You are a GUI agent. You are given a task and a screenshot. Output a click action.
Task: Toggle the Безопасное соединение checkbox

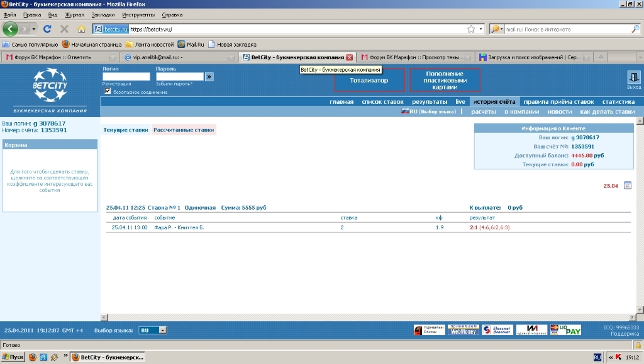point(108,91)
